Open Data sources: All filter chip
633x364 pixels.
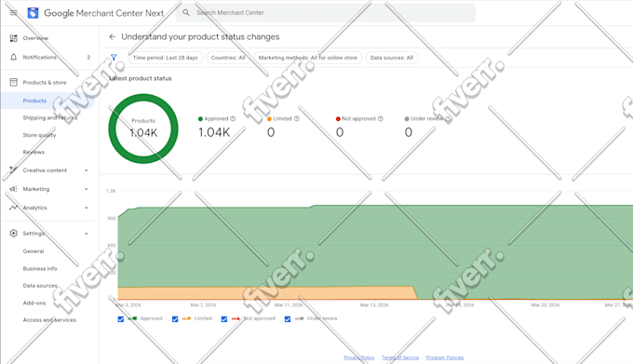tap(392, 58)
